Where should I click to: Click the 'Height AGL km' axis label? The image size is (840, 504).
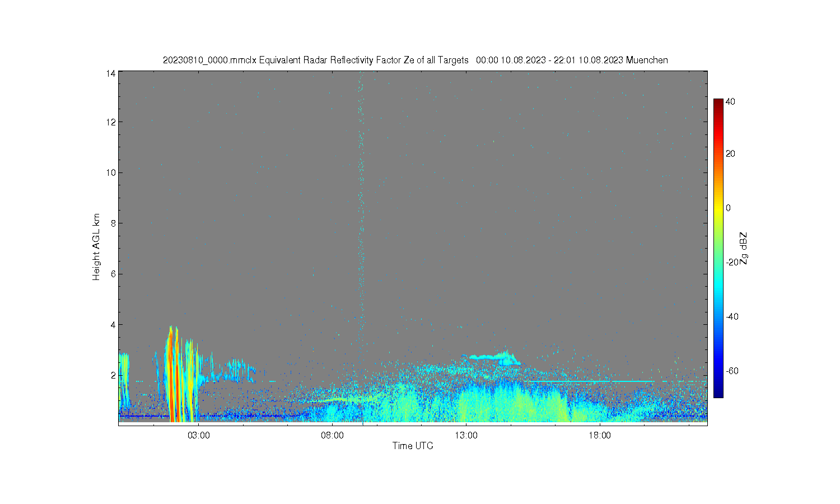point(96,247)
